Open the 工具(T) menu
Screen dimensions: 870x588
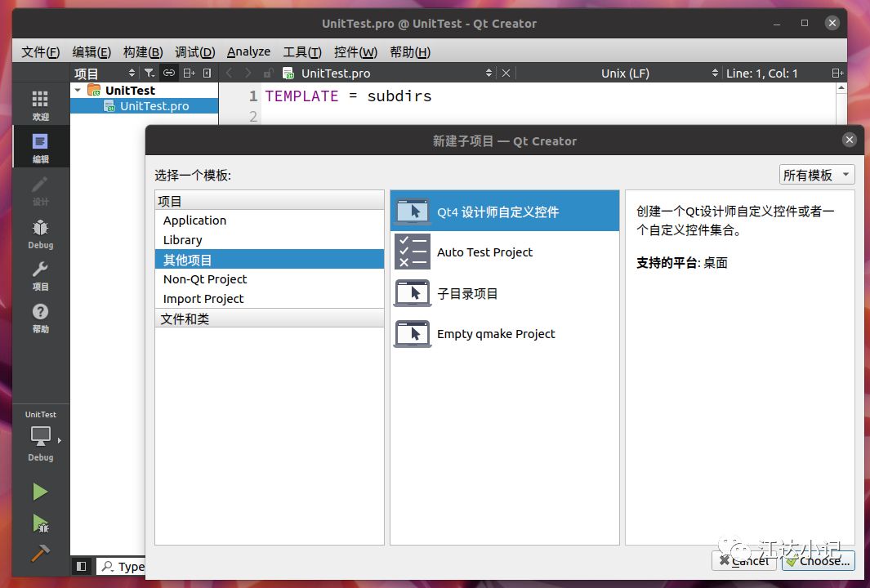click(x=301, y=51)
